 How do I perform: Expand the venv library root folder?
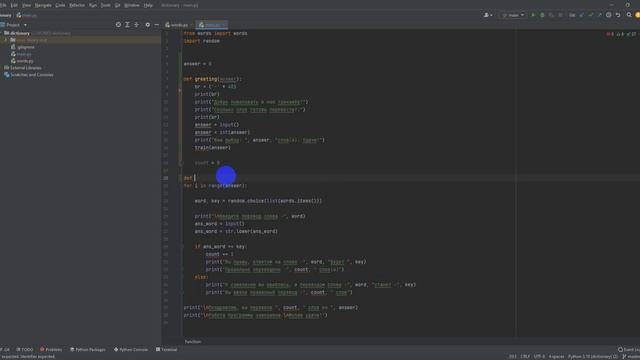(6, 40)
